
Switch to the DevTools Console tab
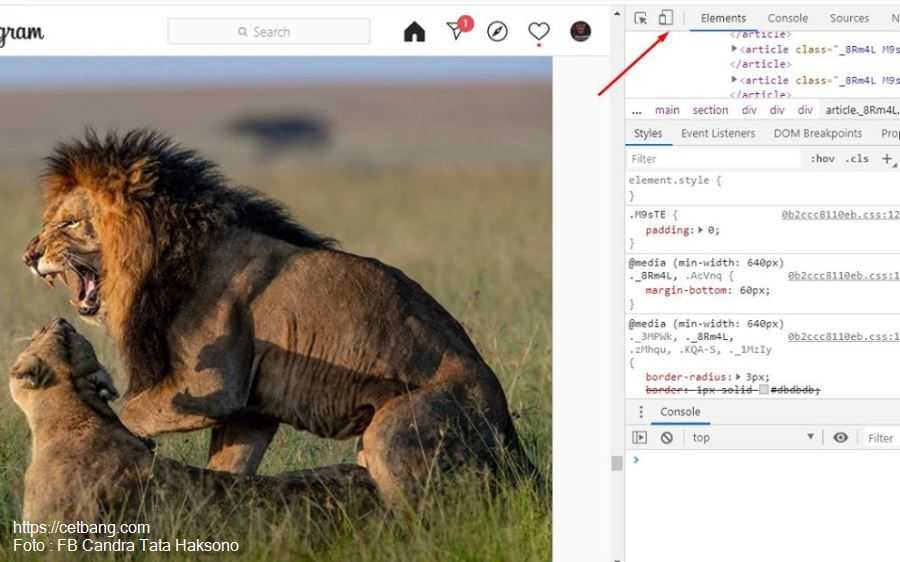click(788, 18)
